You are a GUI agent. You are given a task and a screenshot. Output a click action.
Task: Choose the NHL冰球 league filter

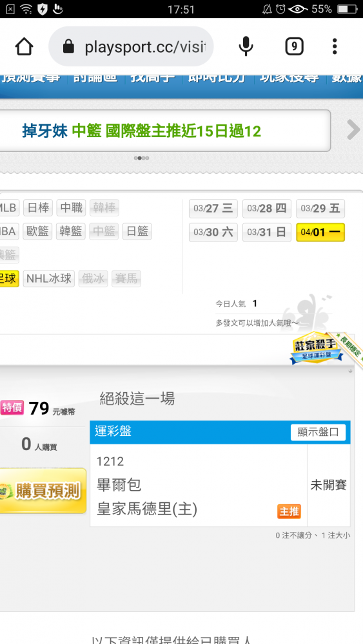(49, 279)
